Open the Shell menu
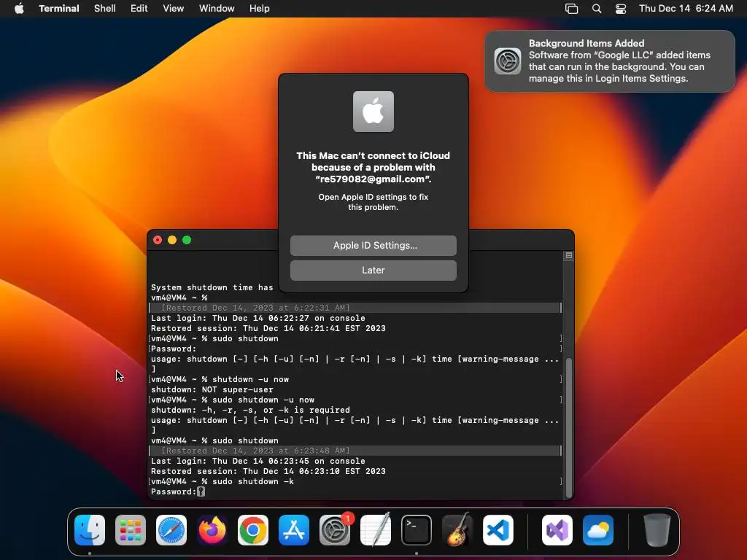The height and width of the screenshot is (560, 747). (x=105, y=9)
